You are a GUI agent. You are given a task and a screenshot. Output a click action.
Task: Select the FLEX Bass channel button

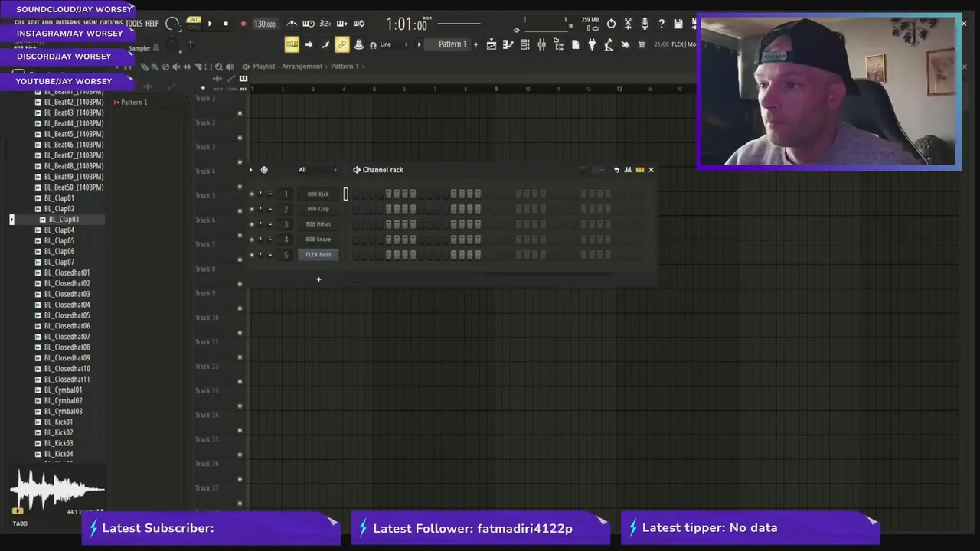point(318,255)
